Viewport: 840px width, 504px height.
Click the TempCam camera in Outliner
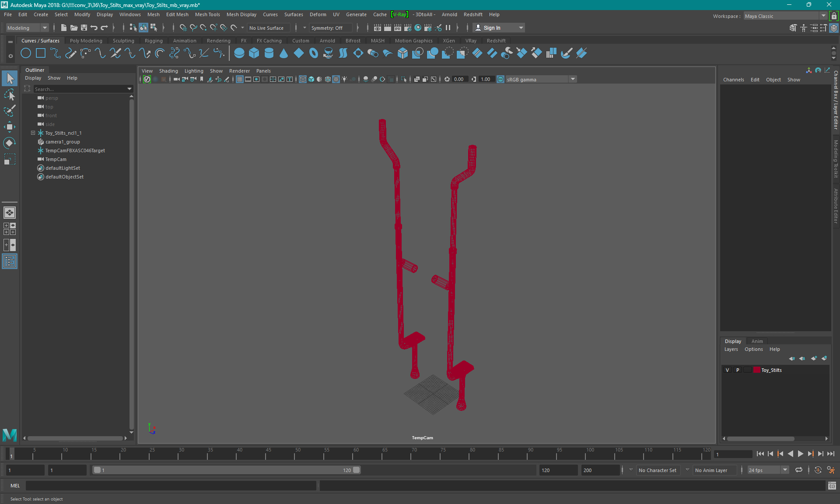56,159
